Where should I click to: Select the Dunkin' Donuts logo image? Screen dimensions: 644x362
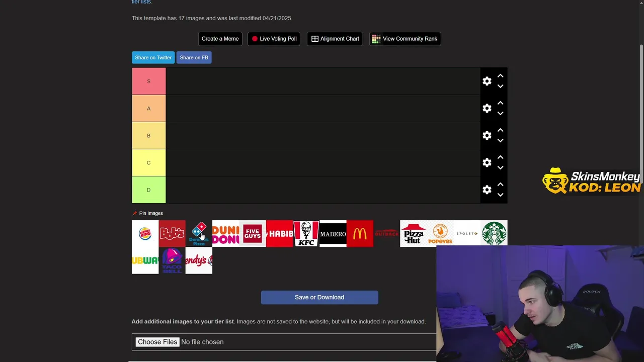coord(225,234)
